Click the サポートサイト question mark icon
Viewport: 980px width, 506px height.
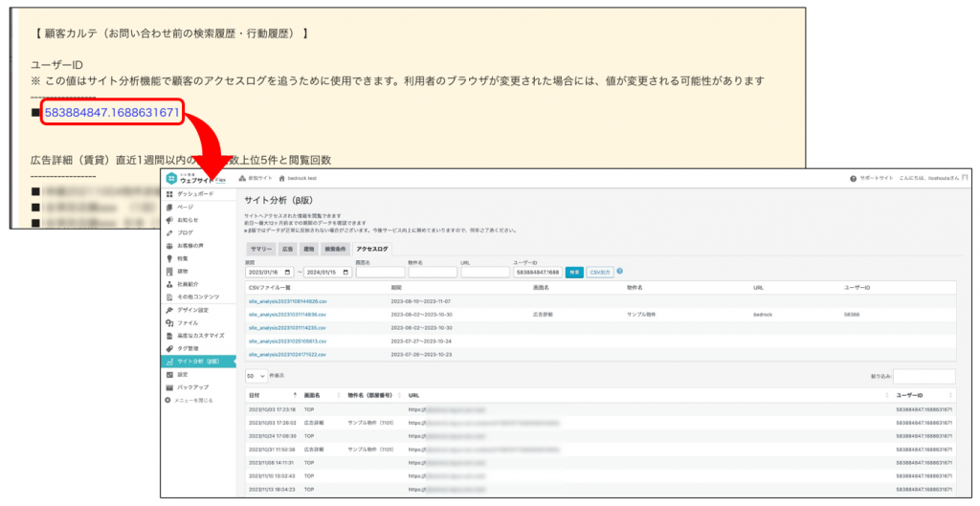(853, 179)
